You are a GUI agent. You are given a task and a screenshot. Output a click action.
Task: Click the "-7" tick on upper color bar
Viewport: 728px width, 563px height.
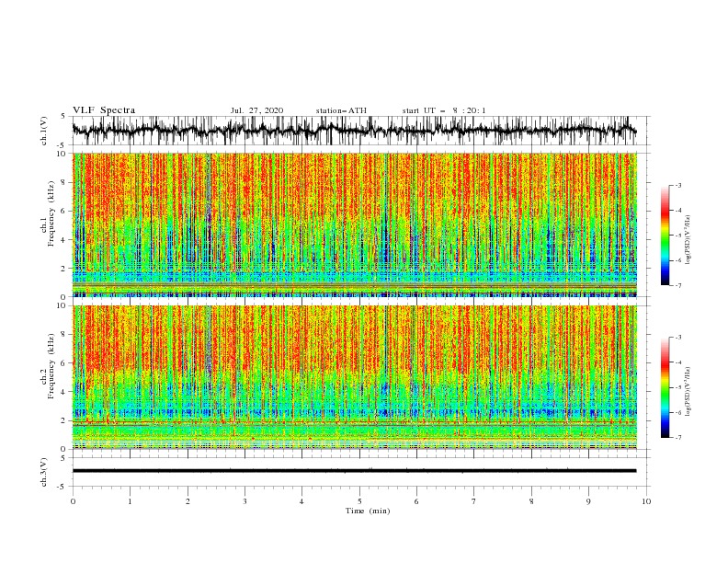coord(677,285)
